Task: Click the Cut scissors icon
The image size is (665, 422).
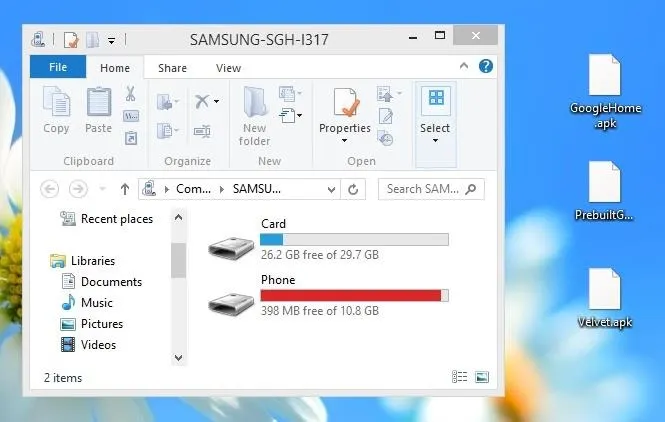Action: pos(131,94)
